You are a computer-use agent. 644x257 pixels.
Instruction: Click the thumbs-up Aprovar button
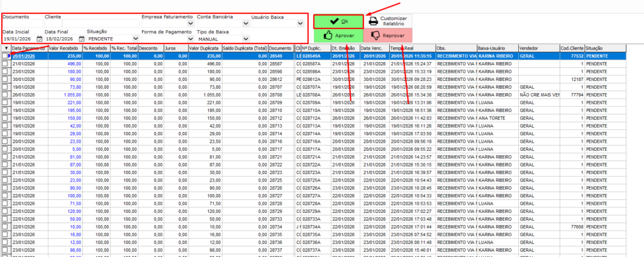point(338,36)
